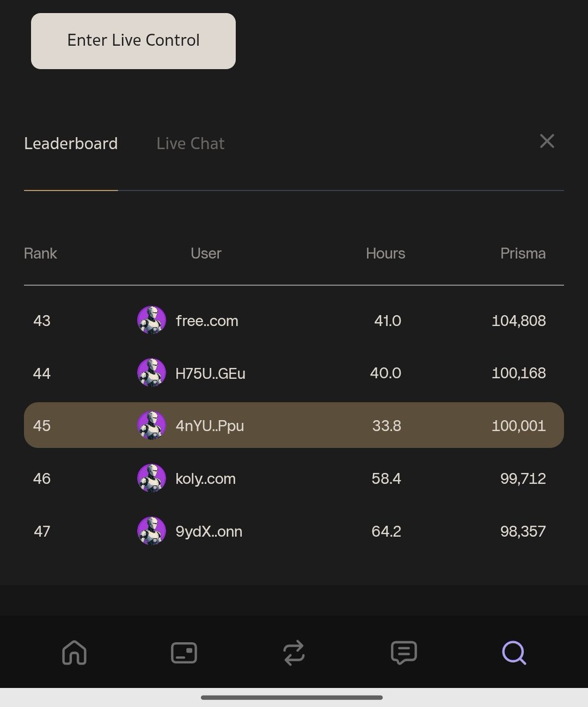The image size is (588, 707).
Task: Tap the Android gesture navigation bar
Action: tap(292, 698)
